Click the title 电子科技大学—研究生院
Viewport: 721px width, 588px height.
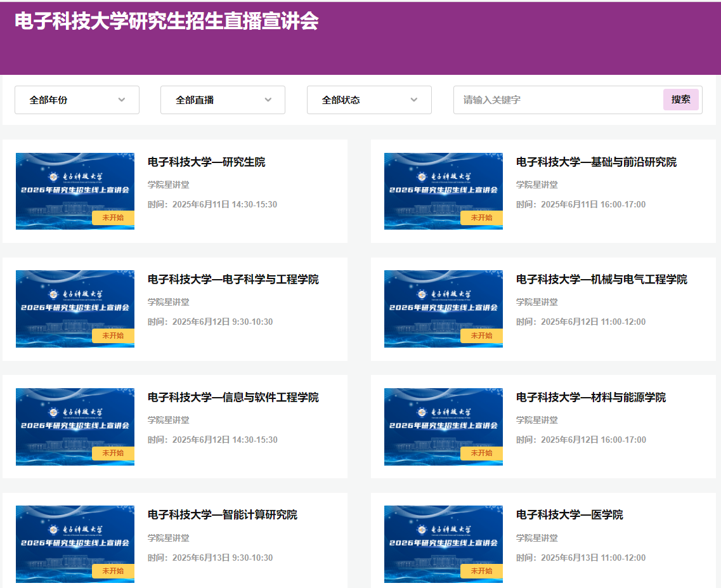[207, 162]
